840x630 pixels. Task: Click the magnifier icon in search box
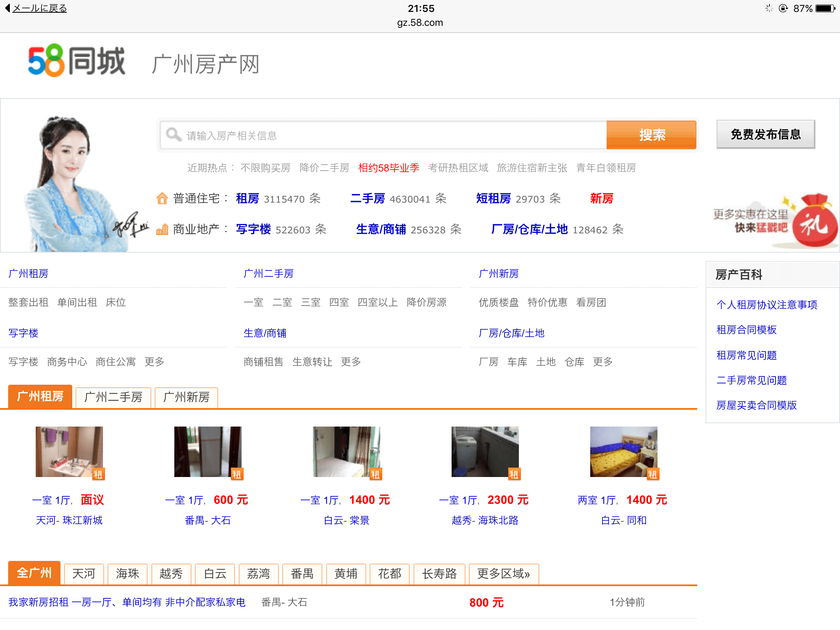click(173, 135)
